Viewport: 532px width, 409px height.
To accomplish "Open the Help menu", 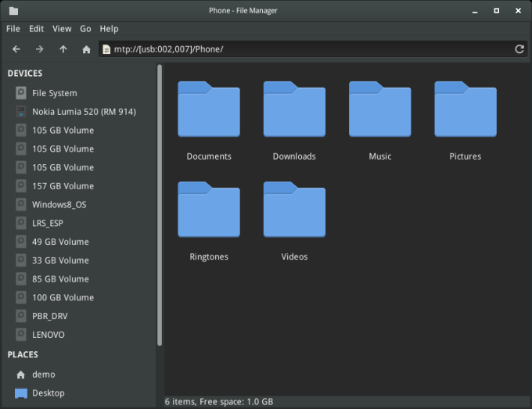I will click(110, 29).
